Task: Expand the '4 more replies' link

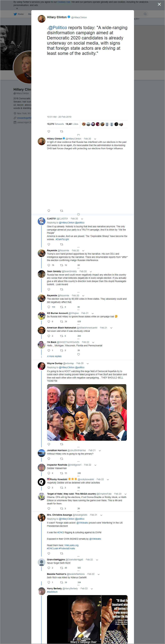Action: pos(54,356)
